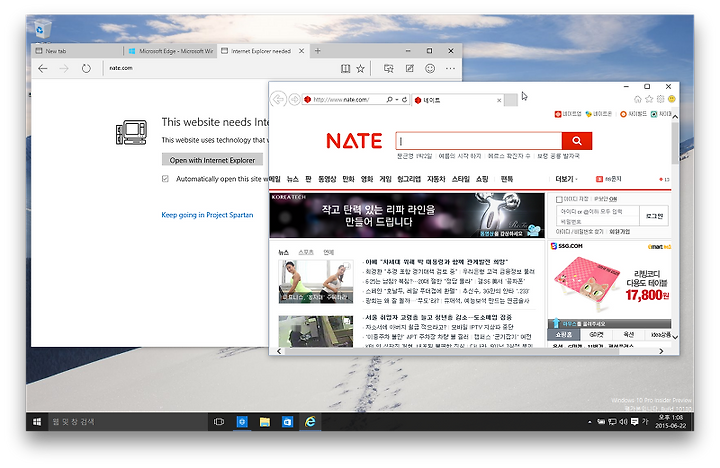Screen dimensions: 720x468
Task: Click IE feedback smiley face
Action: tap(672, 99)
